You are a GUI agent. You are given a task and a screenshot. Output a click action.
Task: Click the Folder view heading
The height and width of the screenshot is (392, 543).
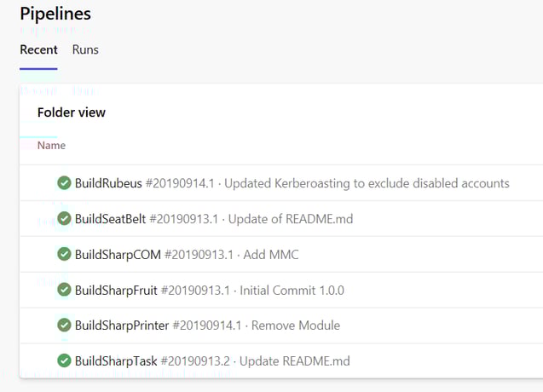click(x=72, y=112)
